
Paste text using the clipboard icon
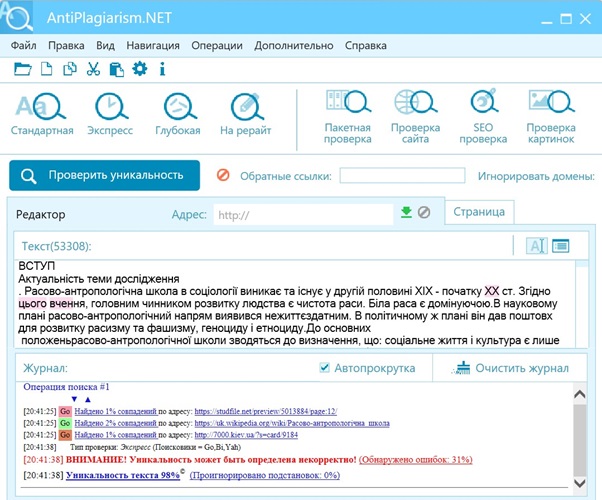click(x=116, y=70)
